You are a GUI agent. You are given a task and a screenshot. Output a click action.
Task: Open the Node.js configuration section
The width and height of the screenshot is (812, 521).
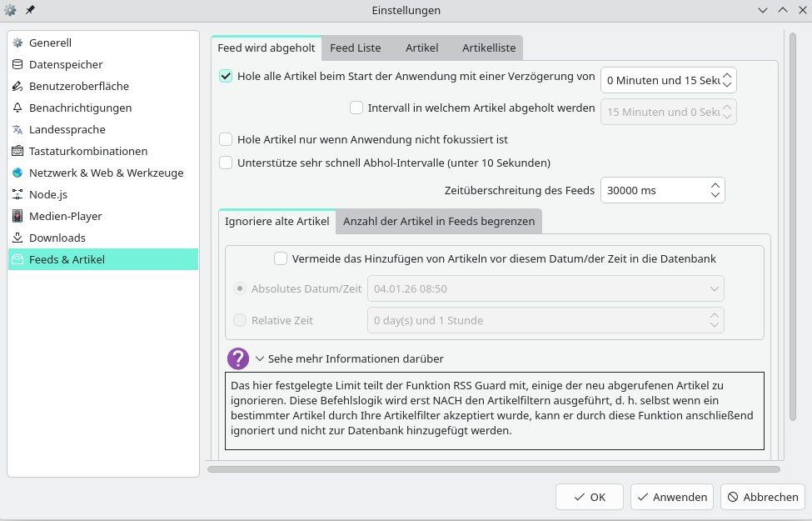pyautogui.click(x=48, y=194)
